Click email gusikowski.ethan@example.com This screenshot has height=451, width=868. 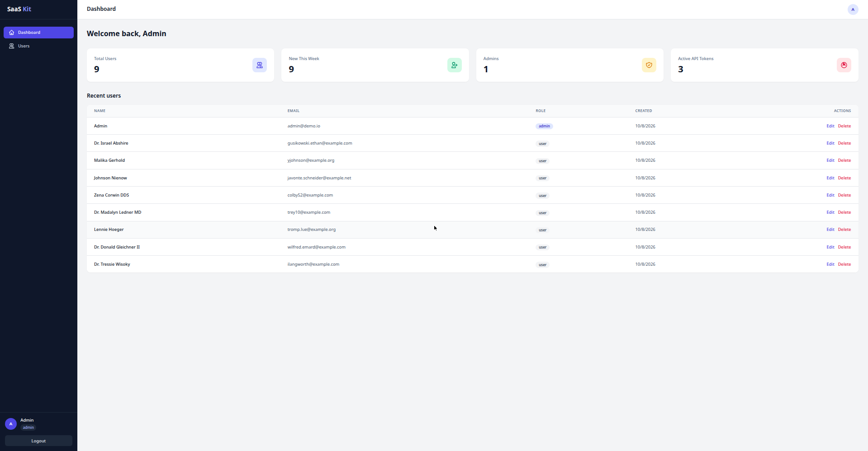(320, 143)
